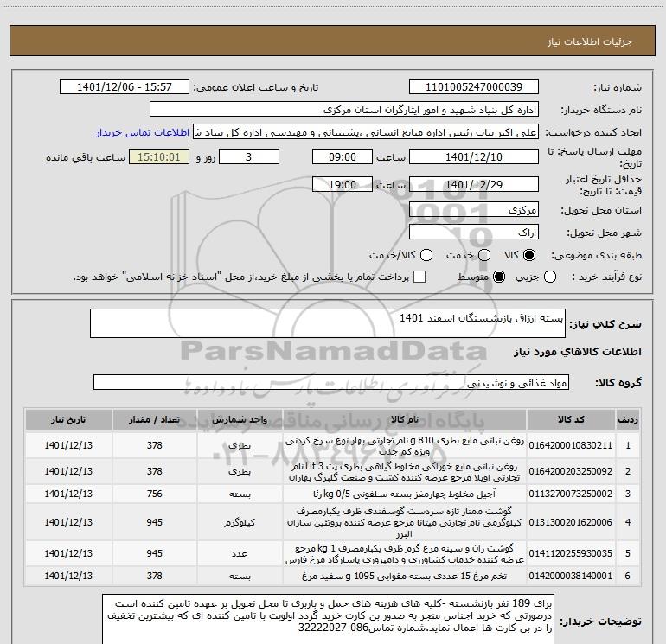The height and width of the screenshot is (644, 666).
Task: Click the response deadline hour 09:00
Action: [343, 157]
